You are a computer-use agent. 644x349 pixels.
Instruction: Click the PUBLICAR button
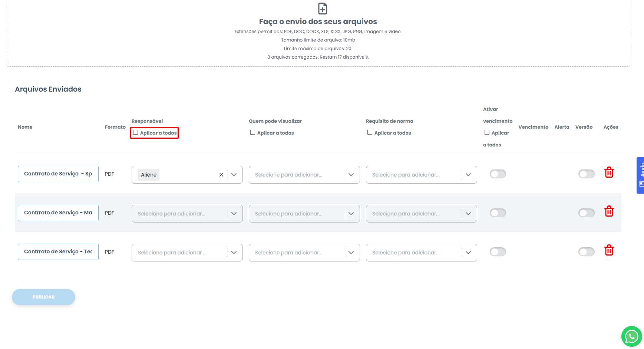click(x=43, y=297)
